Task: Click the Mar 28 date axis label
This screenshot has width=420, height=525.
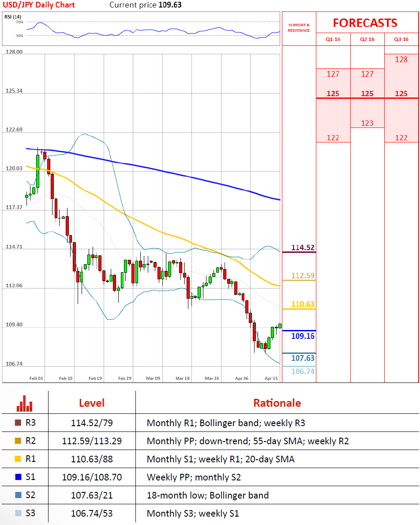Action: pos(212,379)
